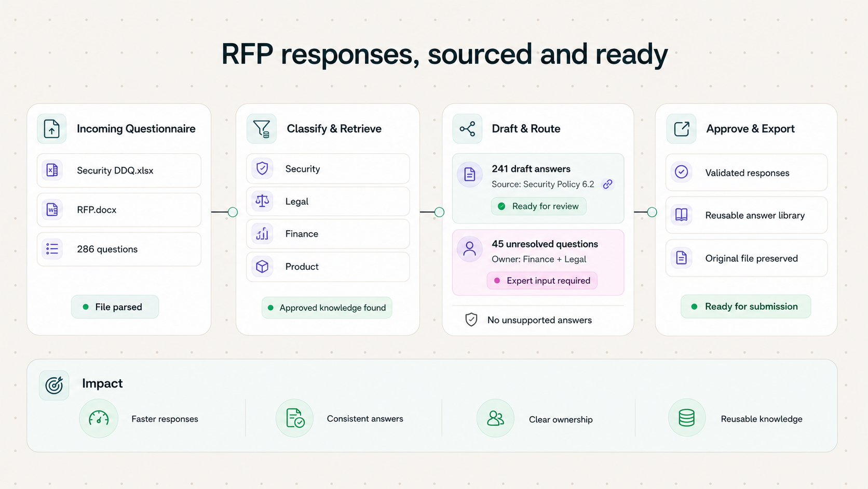
Task: Click the file icon for Original file preserved
Action: click(681, 258)
